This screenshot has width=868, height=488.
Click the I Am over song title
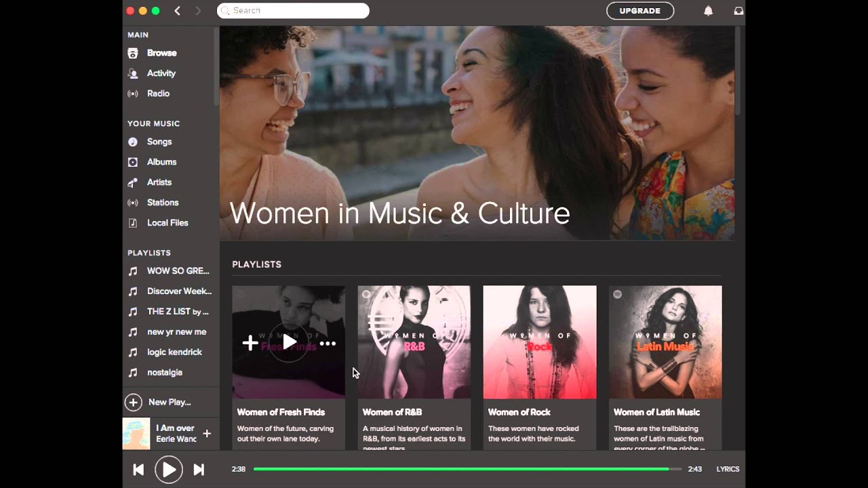175,428
